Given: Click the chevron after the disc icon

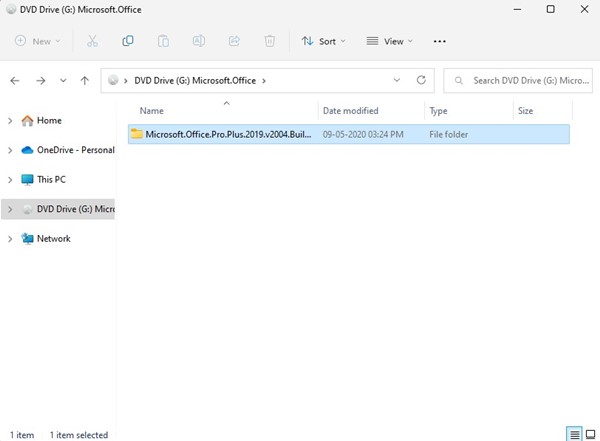Looking at the screenshot, I should [126, 81].
